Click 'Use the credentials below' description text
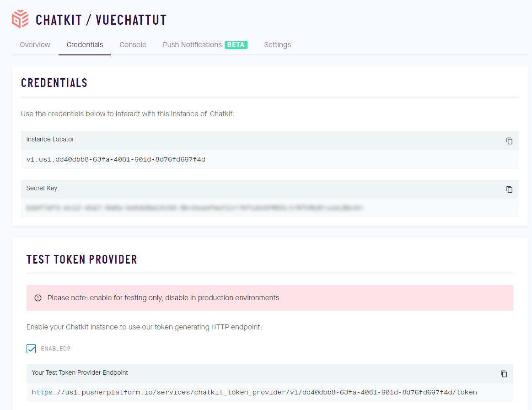The image size is (532, 410). 128,113
